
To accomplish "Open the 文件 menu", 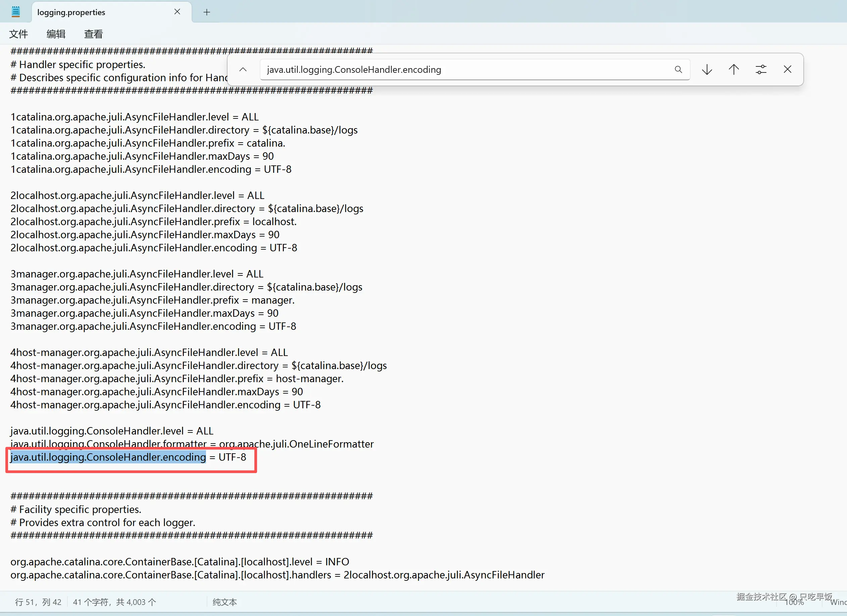I will (x=18, y=34).
